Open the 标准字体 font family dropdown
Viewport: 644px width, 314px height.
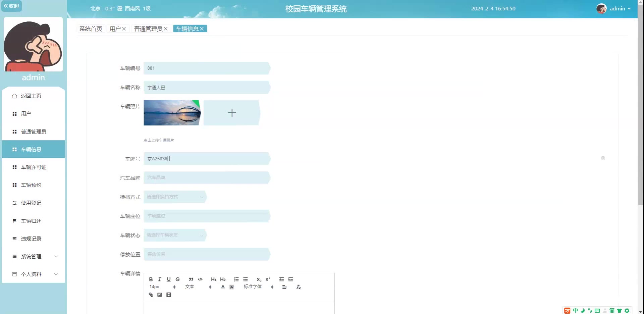point(259,287)
